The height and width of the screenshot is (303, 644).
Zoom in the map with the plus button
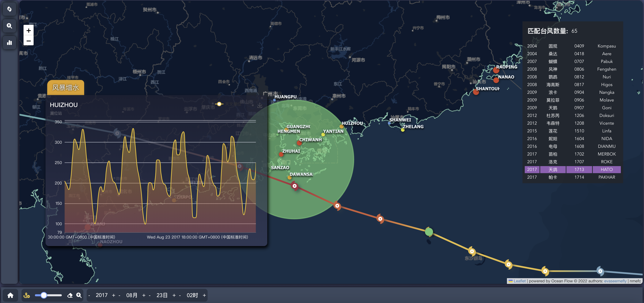click(29, 31)
